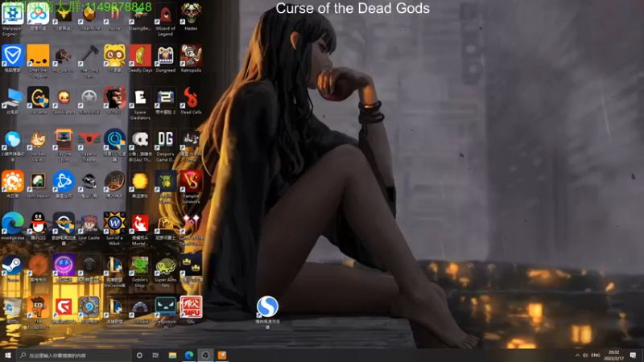This screenshot has height=362, width=644.
Task: Launch Wizard of Legend shortcut
Action: [x=166, y=19]
